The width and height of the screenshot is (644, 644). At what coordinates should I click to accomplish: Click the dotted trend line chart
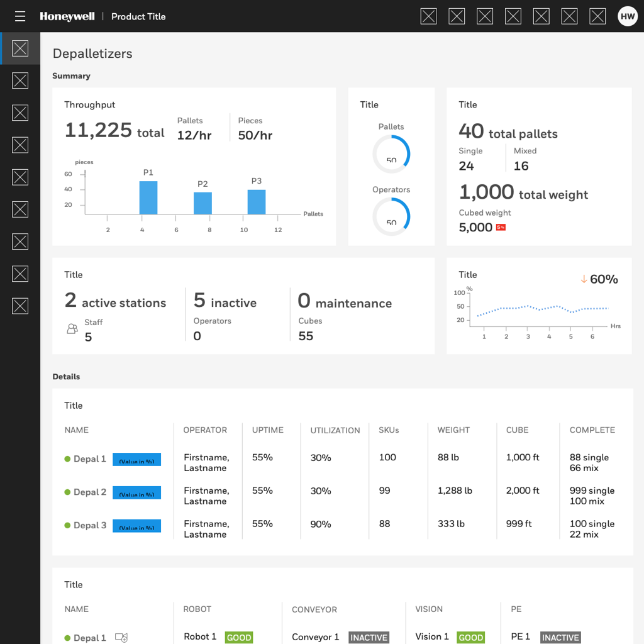(x=542, y=310)
